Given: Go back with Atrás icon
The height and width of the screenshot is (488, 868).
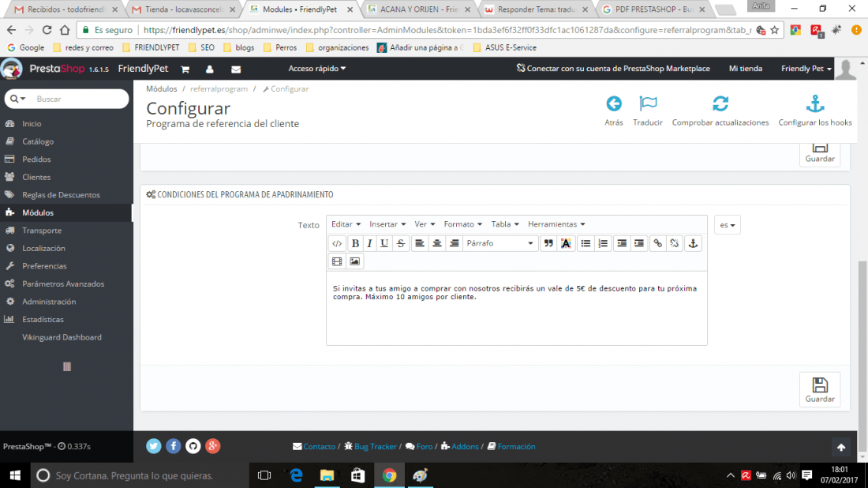Looking at the screenshot, I should [613, 103].
